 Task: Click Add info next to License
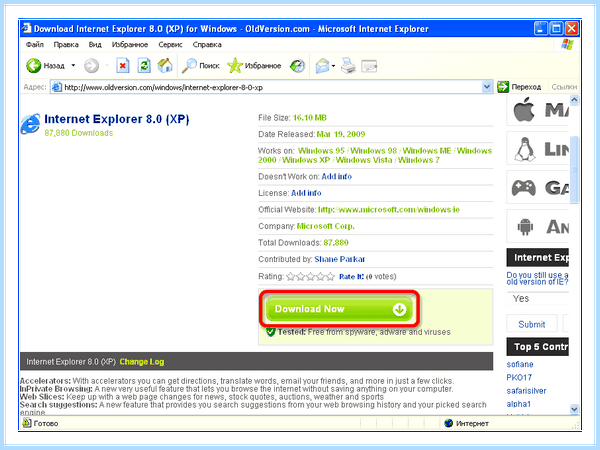306,193
